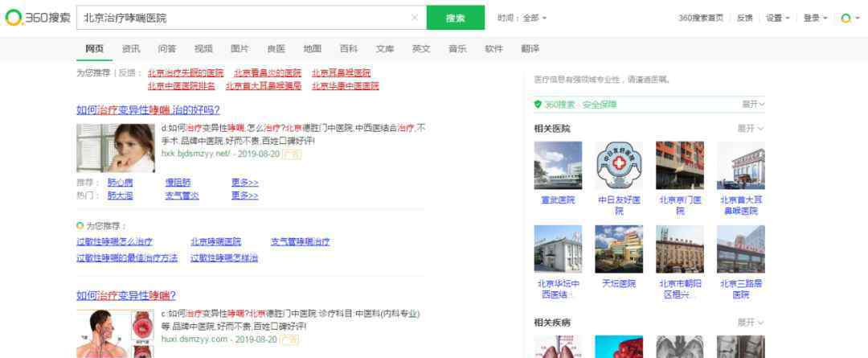Click the 北京哮喘医院 recommended link

point(215,241)
